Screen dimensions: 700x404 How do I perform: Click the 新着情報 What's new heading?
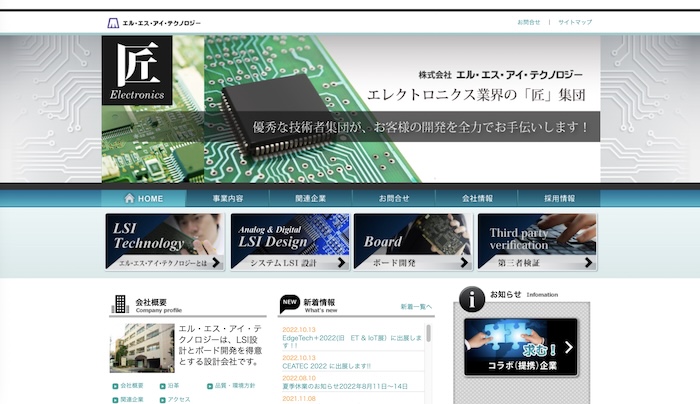pos(321,305)
